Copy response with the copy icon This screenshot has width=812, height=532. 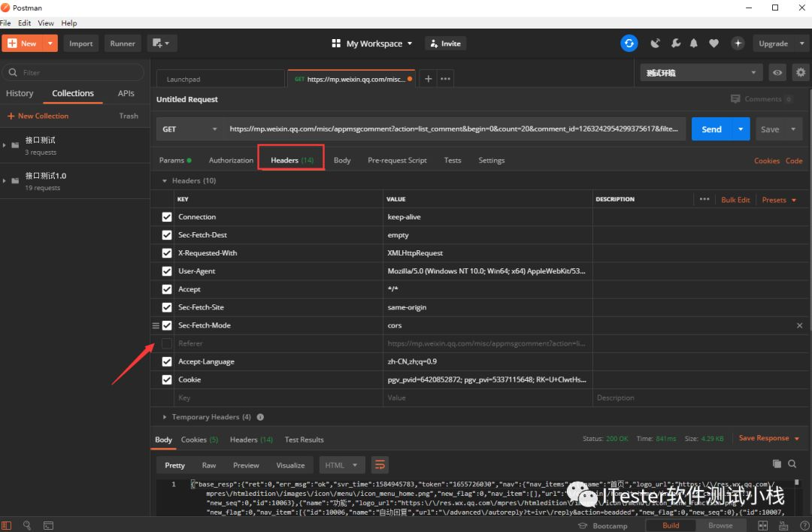point(777,464)
